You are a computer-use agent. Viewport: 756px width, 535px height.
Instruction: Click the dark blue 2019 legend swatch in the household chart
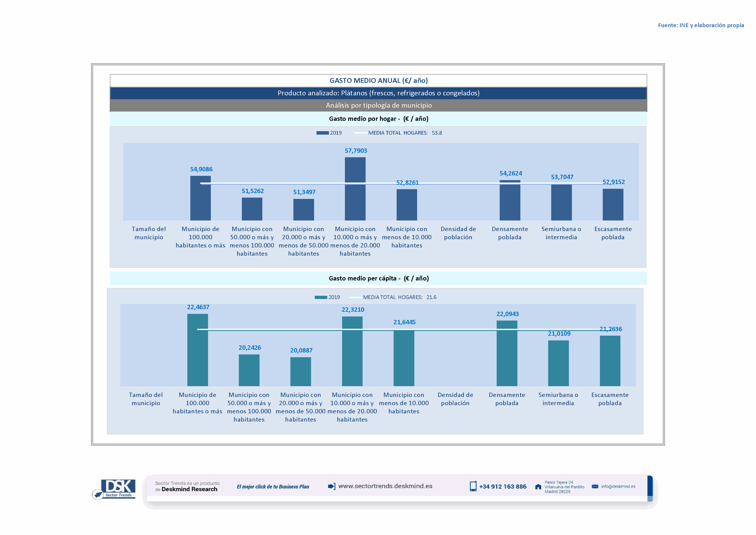322,133
